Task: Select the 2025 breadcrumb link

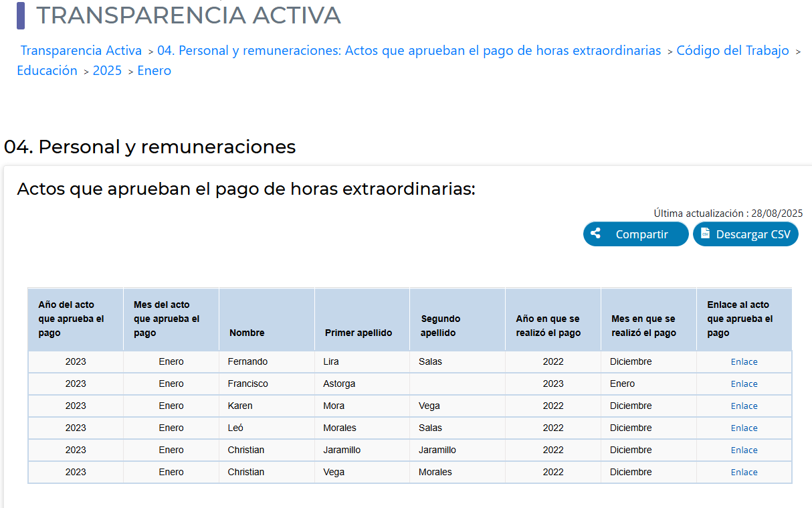Action: click(107, 70)
